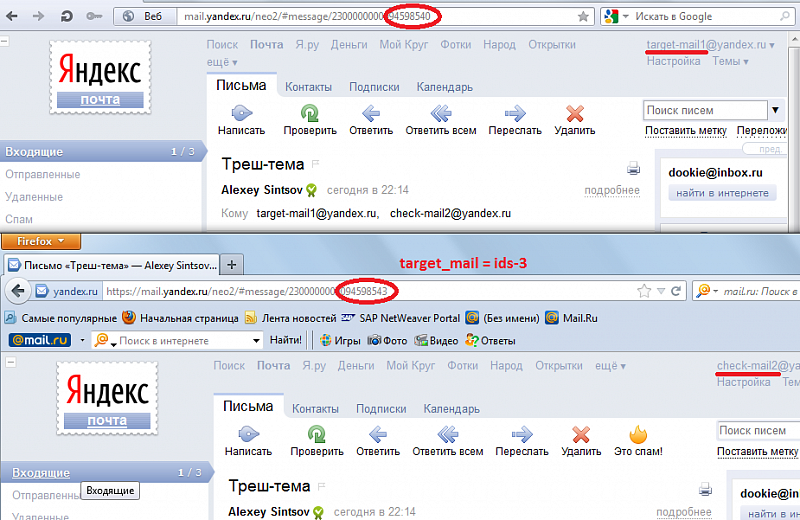The height and width of the screenshot is (520, 800).
Task: Switch to Календарь tab in the bottom window
Action: pos(452,409)
